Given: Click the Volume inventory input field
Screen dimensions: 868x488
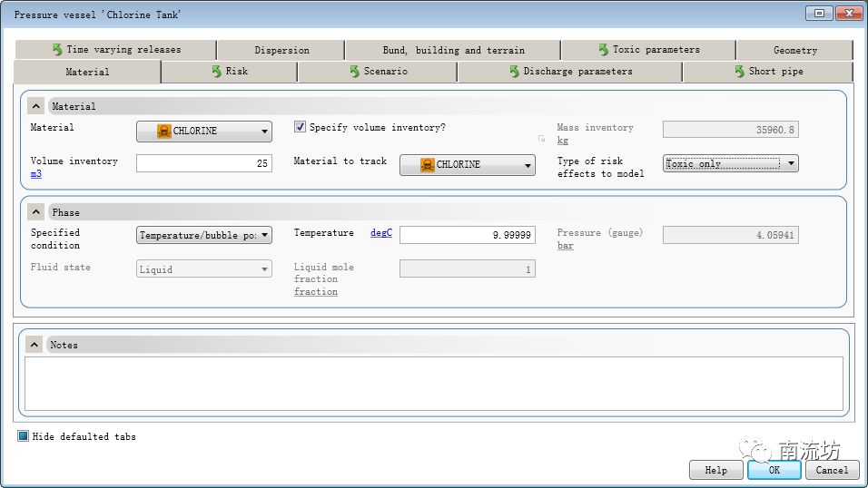Looking at the screenshot, I should click(204, 164).
